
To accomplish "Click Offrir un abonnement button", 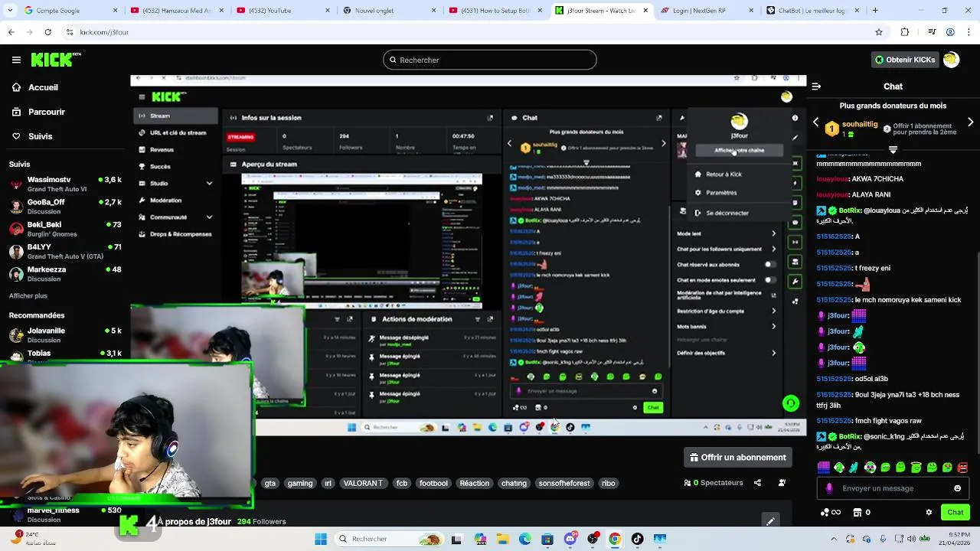I will [738, 458].
